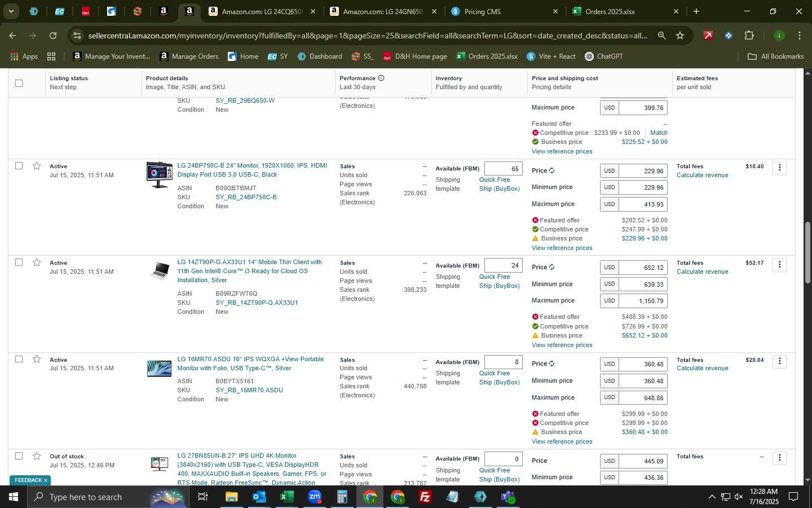Open the Chrome three-dot menu
This screenshot has width=812, height=508.
tap(799, 36)
